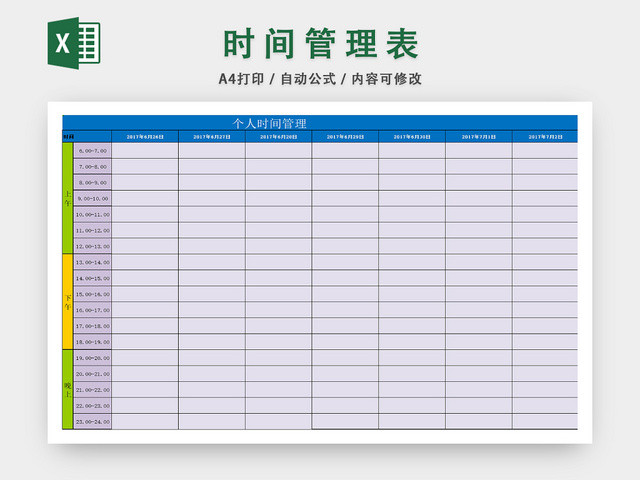The image size is (640, 480).
Task: Click the 时间管理表 main title
Action: pyautogui.click(x=320, y=44)
